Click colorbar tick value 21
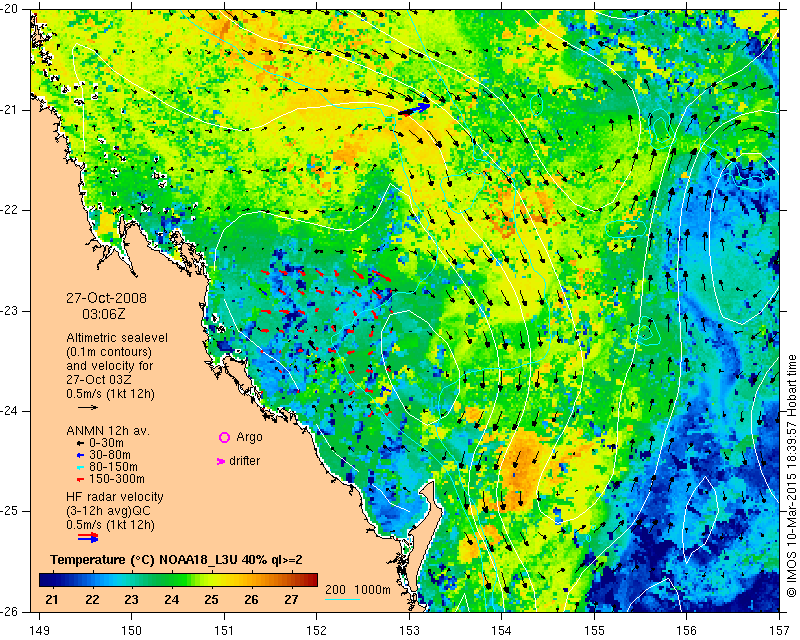Image resolution: width=800 pixels, height=640 pixels. (x=52, y=600)
